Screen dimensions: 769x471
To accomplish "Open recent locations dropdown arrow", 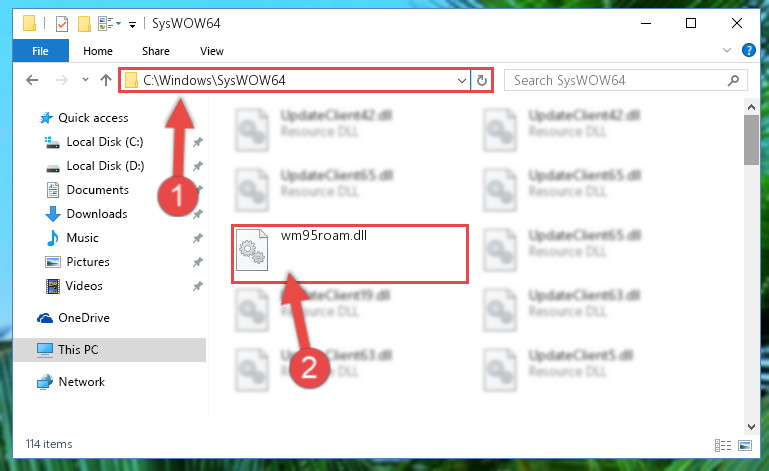I will point(85,79).
